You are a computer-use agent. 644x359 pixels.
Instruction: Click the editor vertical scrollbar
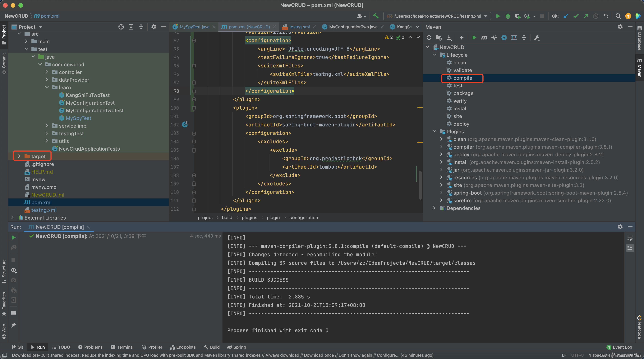420,185
